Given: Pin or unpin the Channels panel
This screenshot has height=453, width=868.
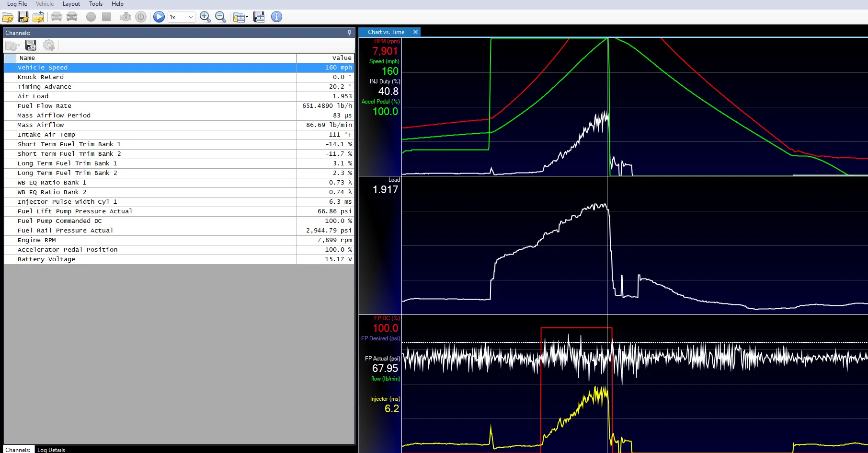Looking at the screenshot, I should click(x=349, y=33).
